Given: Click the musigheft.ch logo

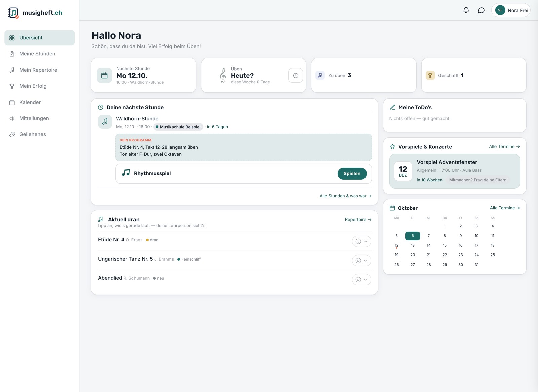Looking at the screenshot, I should pyautogui.click(x=35, y=13).
